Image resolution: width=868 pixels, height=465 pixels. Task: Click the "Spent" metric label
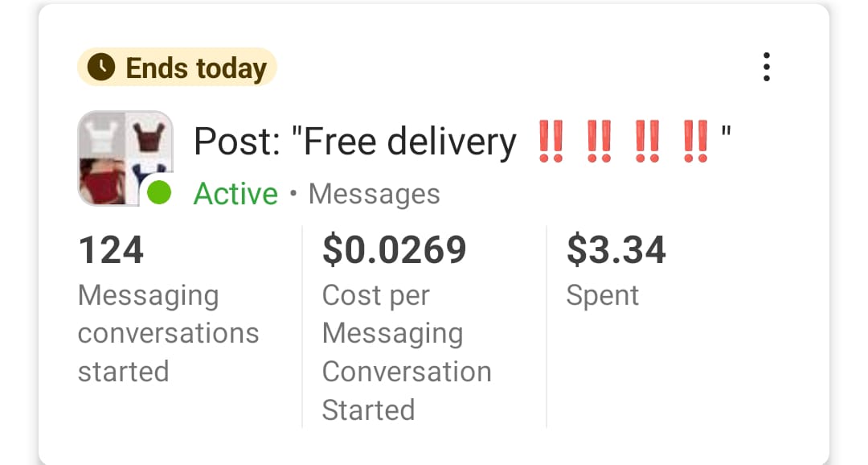(602, 295)
